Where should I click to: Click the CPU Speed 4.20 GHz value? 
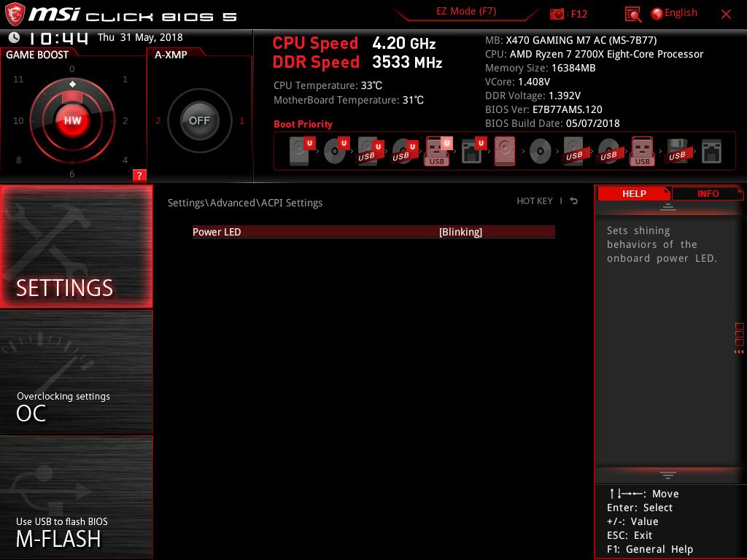click(x=404, y=43)
